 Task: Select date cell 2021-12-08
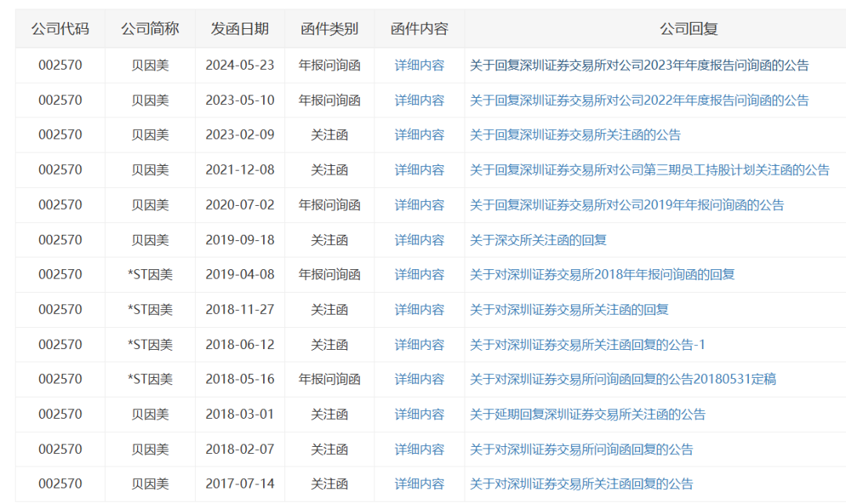coord(240,170)
